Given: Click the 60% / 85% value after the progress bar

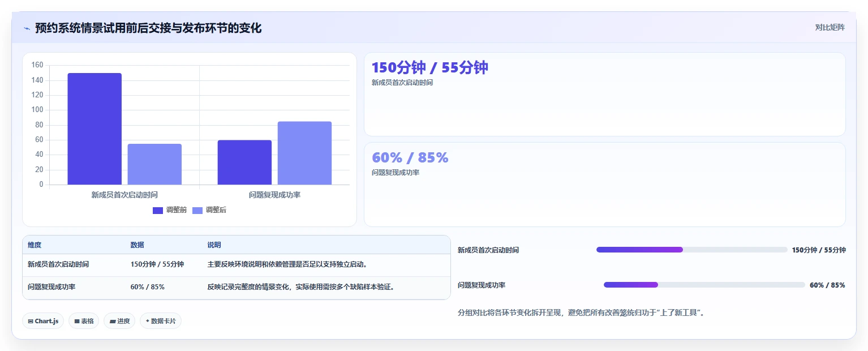Looking at the screenshot, I should click(827, 285).
